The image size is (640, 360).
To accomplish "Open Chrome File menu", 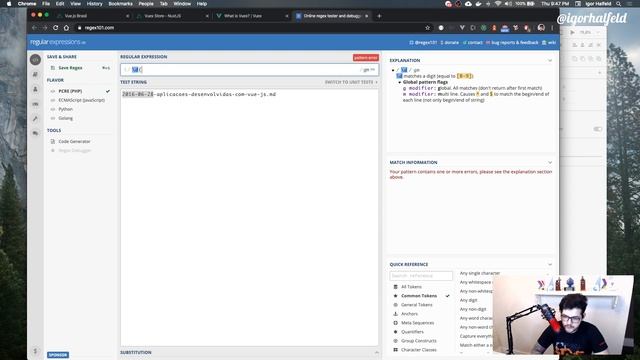I will 46,4.
